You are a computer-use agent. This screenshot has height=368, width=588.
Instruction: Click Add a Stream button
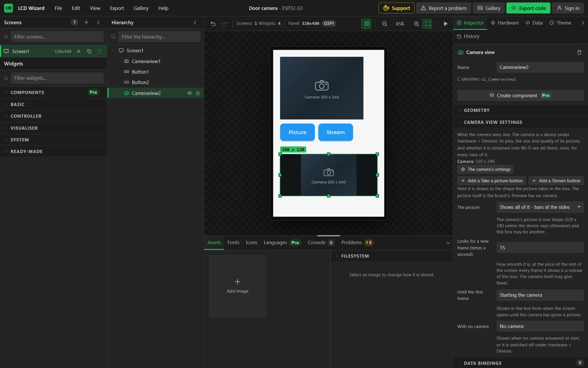point(556,181)
